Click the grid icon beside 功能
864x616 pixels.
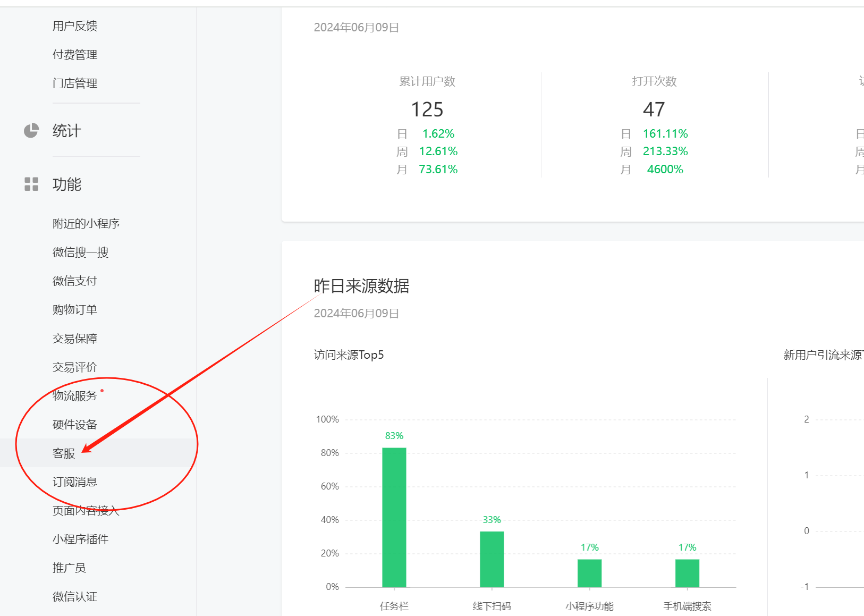tap(31, 184)
